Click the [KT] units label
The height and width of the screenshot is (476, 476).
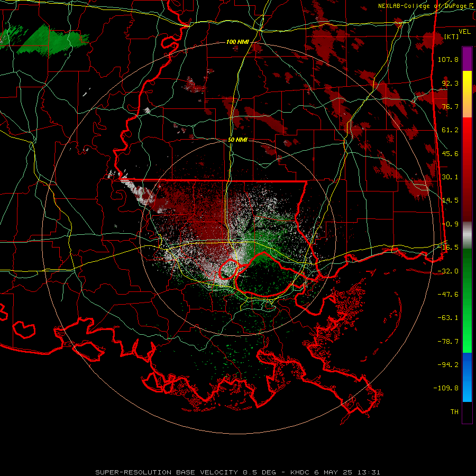[x=452, y=36]
